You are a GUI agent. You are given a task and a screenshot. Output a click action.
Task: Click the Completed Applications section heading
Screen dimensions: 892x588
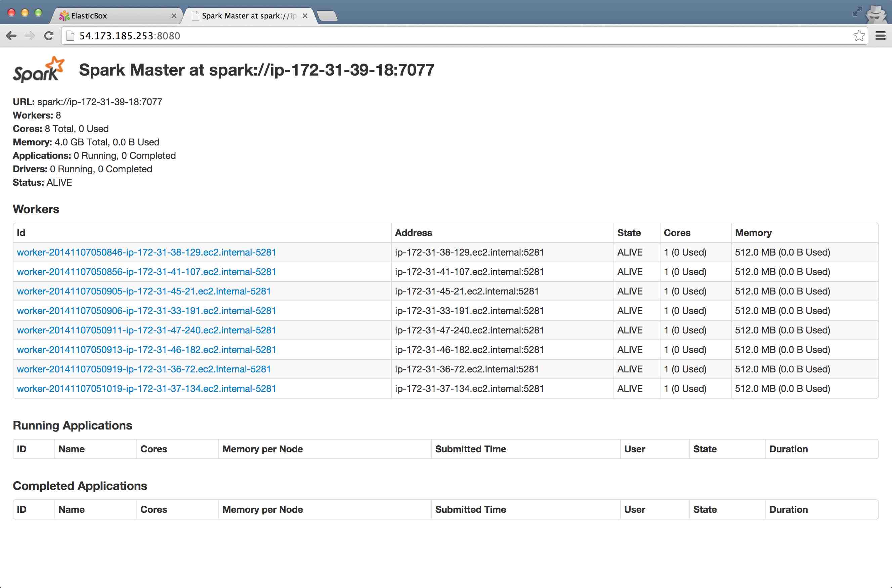point(80,486)
